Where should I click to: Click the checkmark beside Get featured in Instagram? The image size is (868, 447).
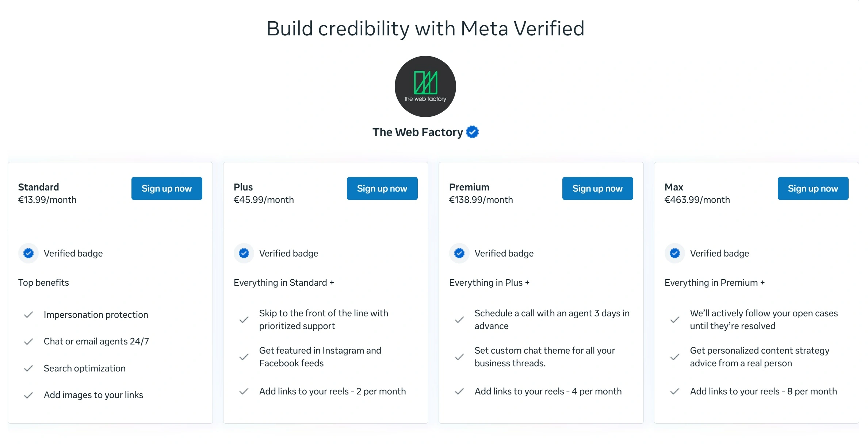coord(244,357)
